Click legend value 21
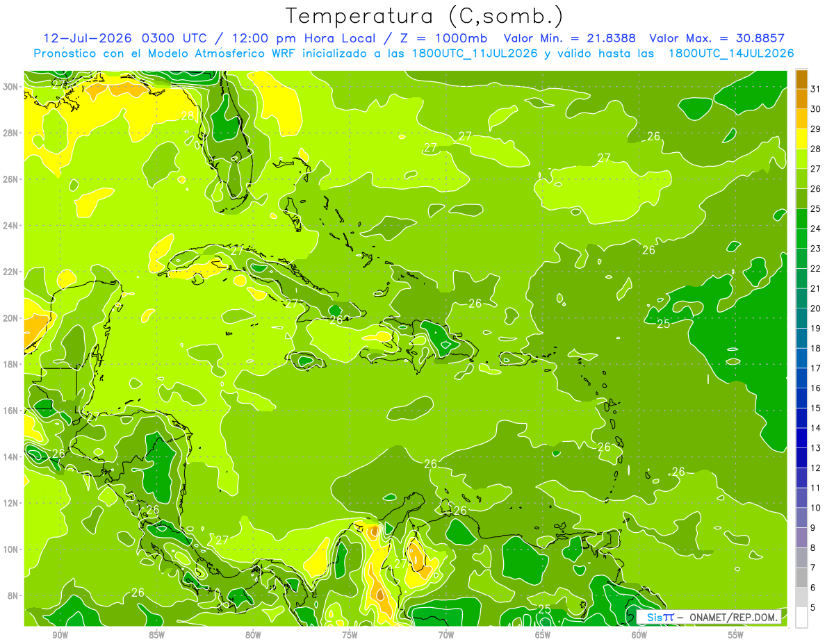The image size is (834, 644). pyautogui.click(x=816, y=288)
